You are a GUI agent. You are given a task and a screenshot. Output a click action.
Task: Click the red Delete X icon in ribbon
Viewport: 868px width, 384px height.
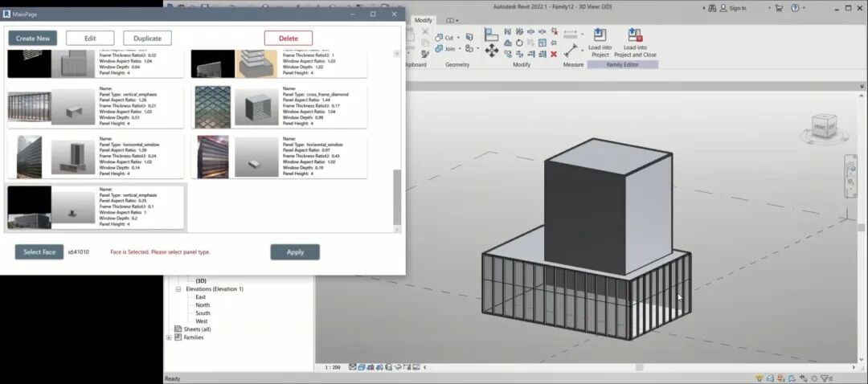click(x=553, y=54)
